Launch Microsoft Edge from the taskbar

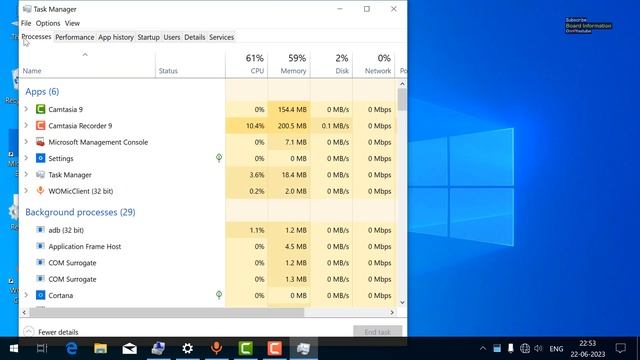click(x=71, y=348)
